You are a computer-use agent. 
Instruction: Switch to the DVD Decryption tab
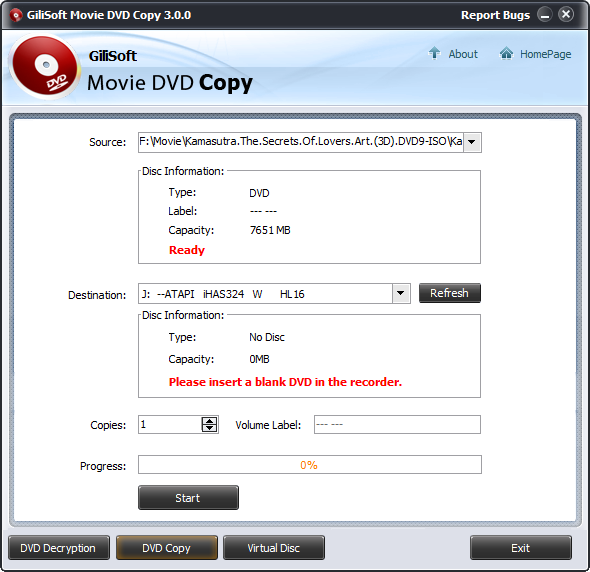(59, 548)
